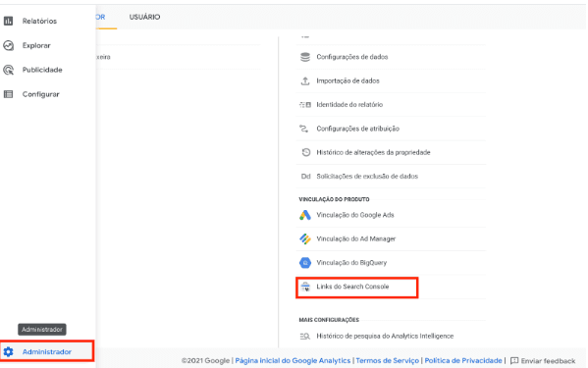Open Configurações de atribuição

[357, 129]
